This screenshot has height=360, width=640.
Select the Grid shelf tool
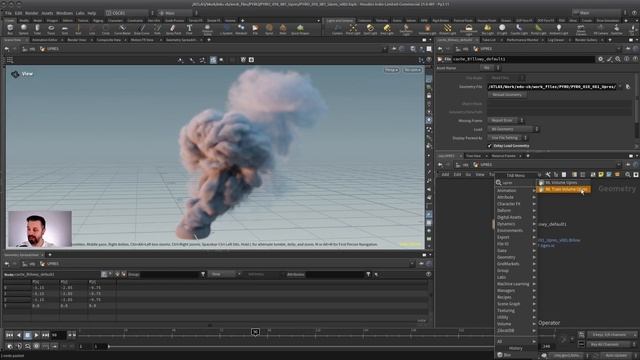point(65,29)
